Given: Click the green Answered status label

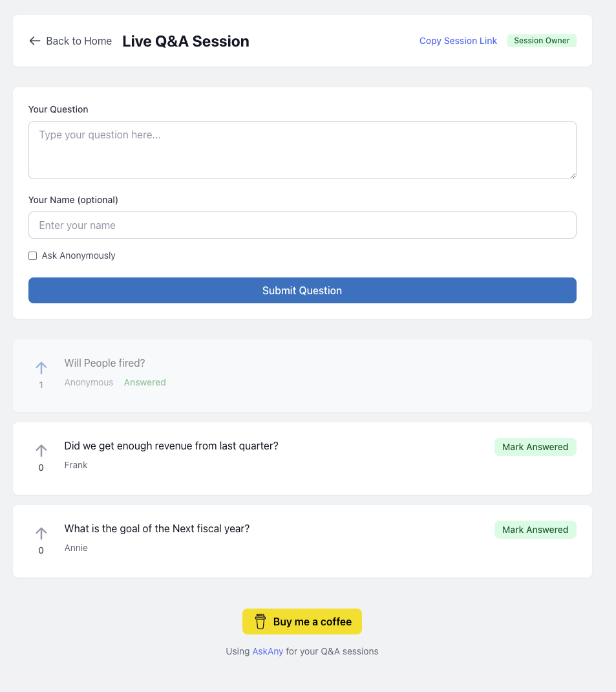Looking at the screenshot, I should coord(145,382).
